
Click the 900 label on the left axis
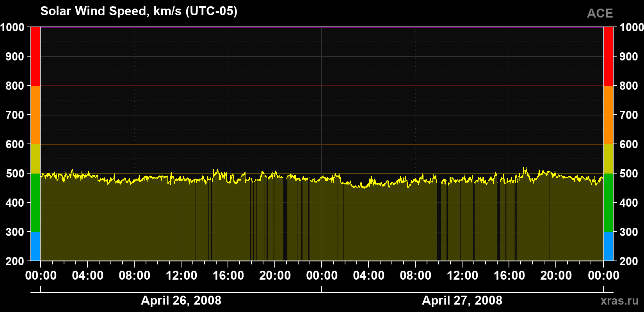point(15,57)
